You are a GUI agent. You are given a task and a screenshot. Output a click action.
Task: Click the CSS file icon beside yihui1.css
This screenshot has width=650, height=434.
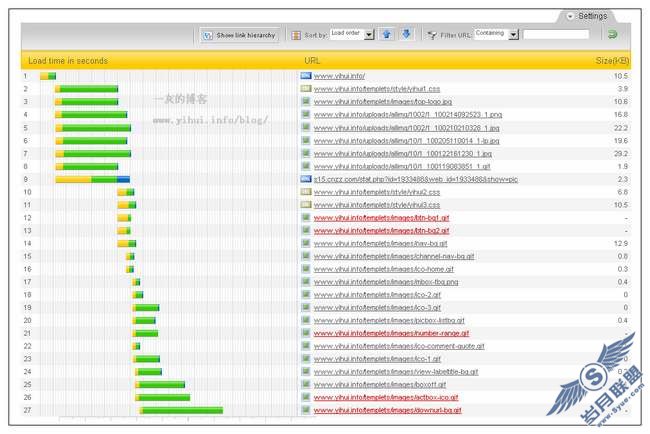[307, 89]
